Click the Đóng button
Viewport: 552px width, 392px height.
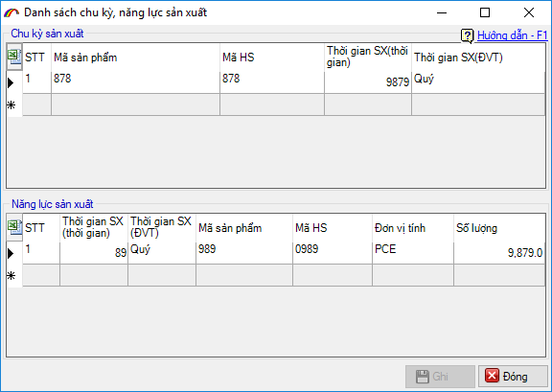pyautogui.click(x=513, y=377)
